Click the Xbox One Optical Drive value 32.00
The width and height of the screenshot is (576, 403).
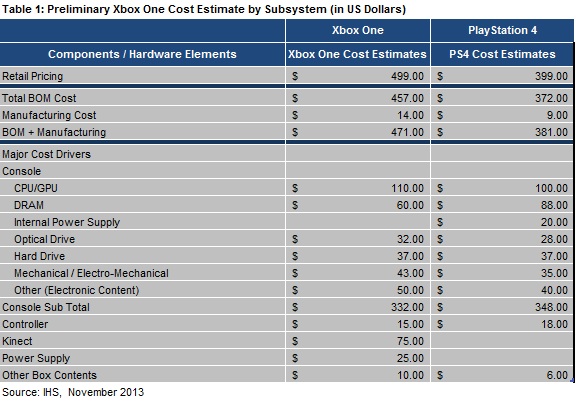pos(410,239)
